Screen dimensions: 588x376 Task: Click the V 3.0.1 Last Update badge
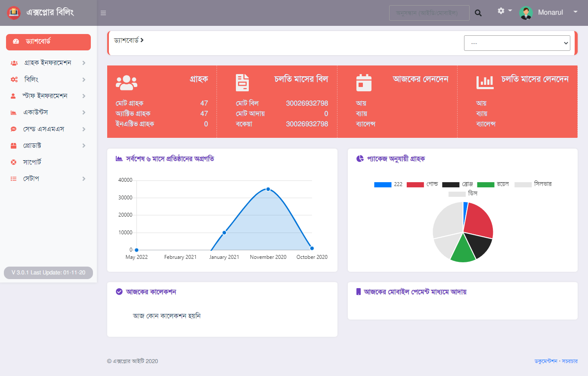48,273
